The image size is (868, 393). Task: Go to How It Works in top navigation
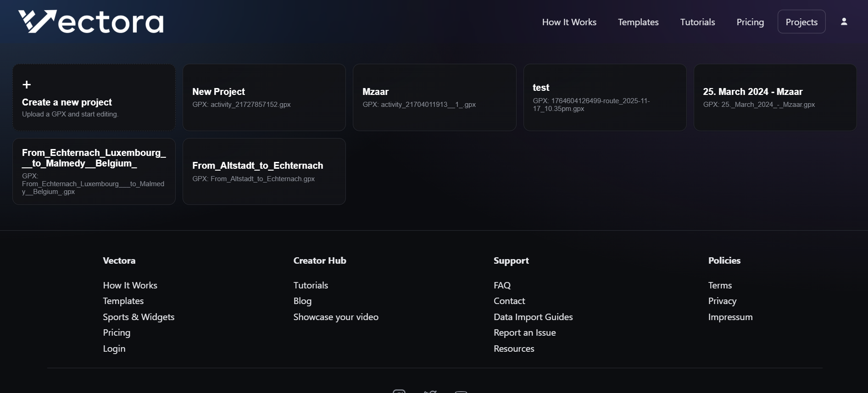tap(569, 22)
